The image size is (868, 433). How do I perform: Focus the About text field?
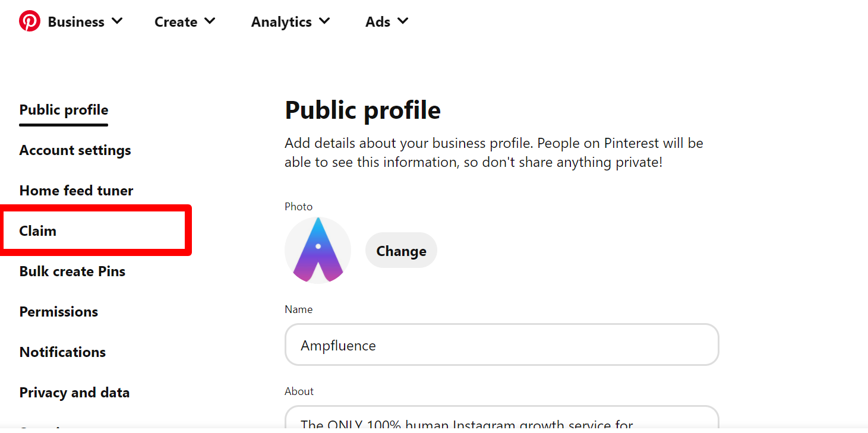tap(501, 419)
